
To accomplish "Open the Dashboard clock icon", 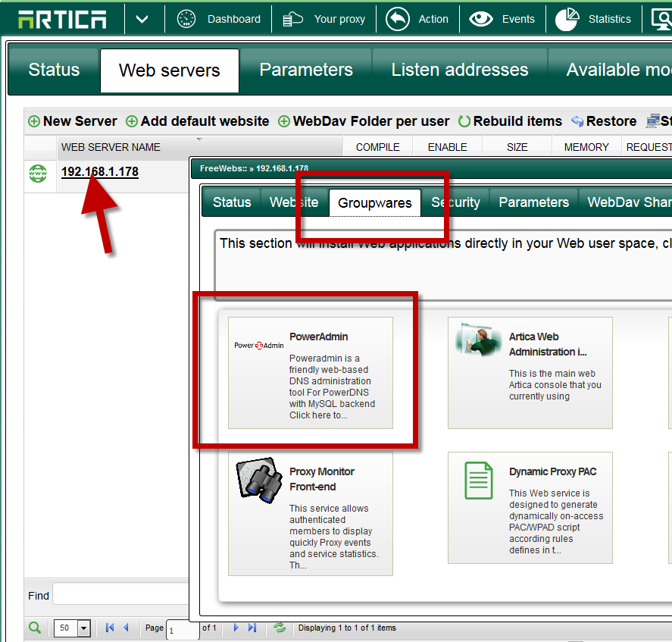I will (186, 19).
